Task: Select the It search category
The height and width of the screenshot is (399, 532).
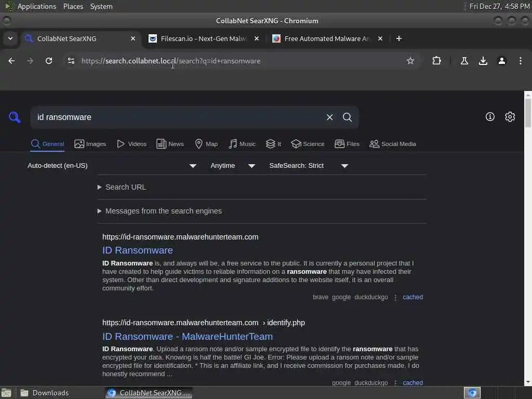Action: (x=273, y=144)
